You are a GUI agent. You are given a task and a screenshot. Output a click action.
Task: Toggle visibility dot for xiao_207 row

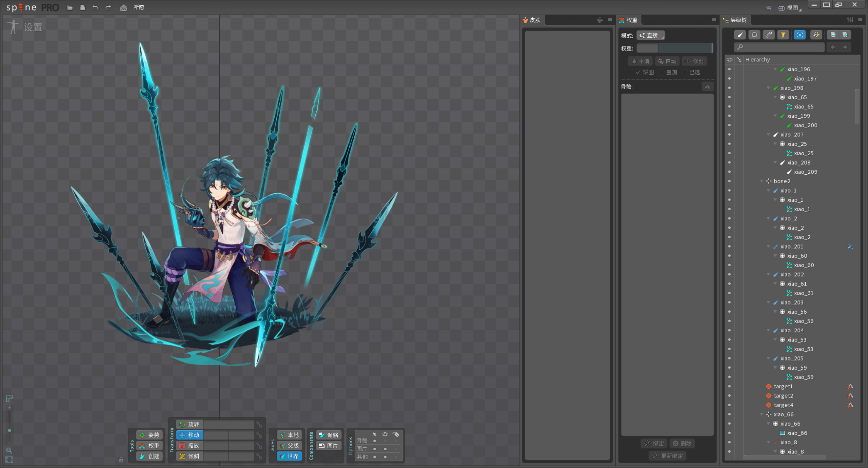pyautogui.click(x=729, y=135)
